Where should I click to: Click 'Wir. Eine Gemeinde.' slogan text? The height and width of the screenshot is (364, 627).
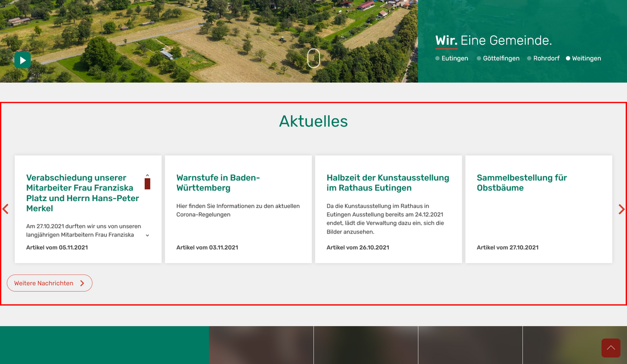(x=493, y=41)
